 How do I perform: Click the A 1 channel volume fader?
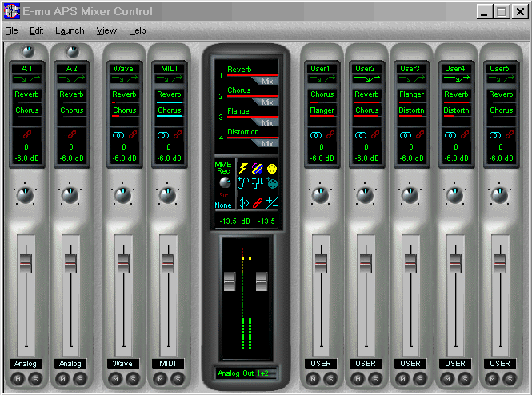point(26,263)
